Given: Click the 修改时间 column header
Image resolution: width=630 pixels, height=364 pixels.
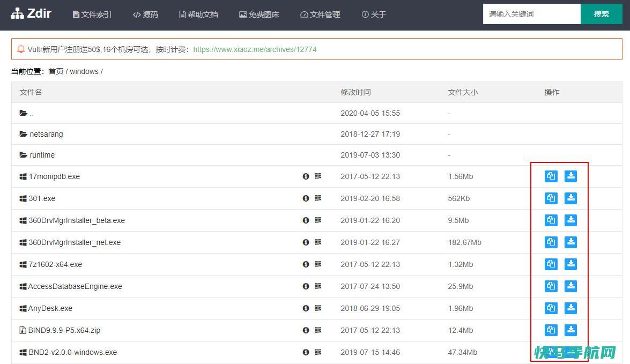Looking at the screenshot, I should click(355, 92).
